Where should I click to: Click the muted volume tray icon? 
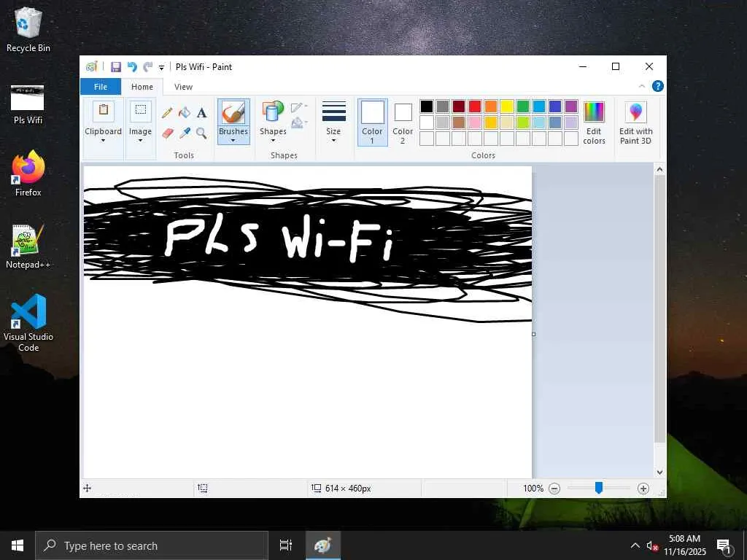pos(651,545)
